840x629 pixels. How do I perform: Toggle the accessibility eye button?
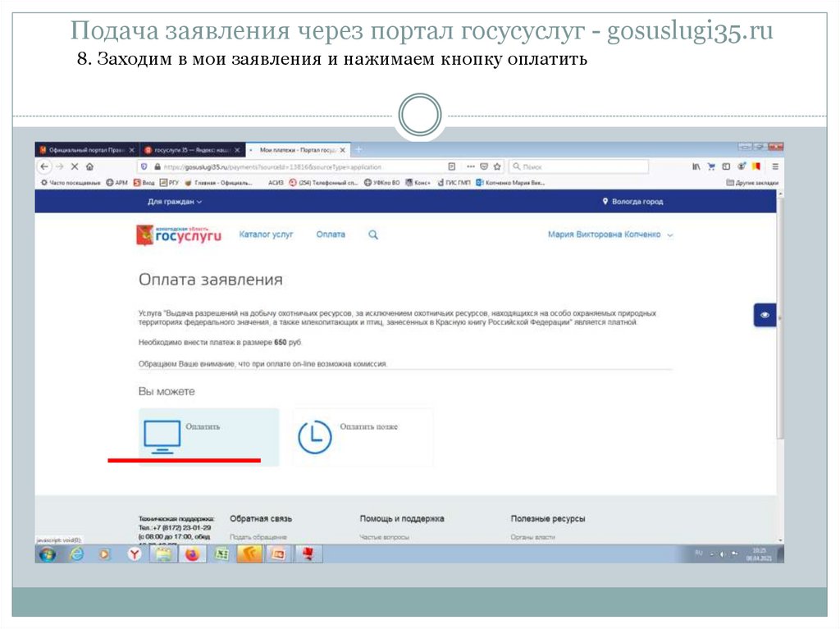pos(765,315)
